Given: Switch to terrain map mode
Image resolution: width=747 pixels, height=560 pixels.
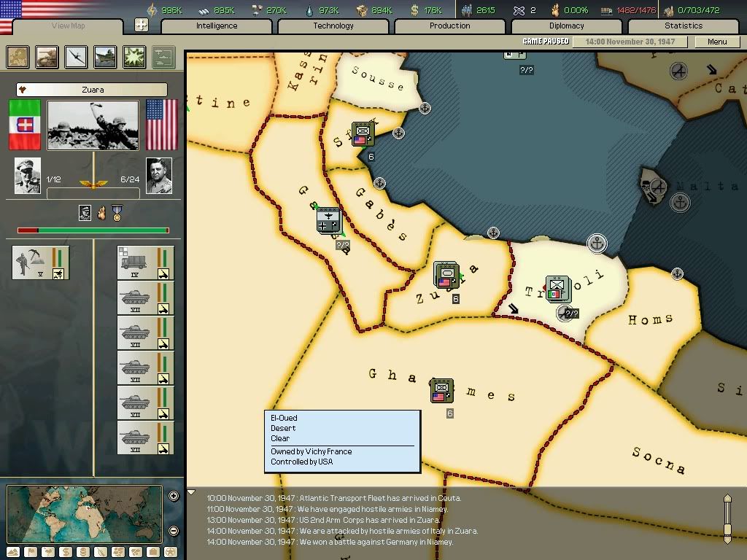Looking at the screenshot, I should [x=12, y=552].
